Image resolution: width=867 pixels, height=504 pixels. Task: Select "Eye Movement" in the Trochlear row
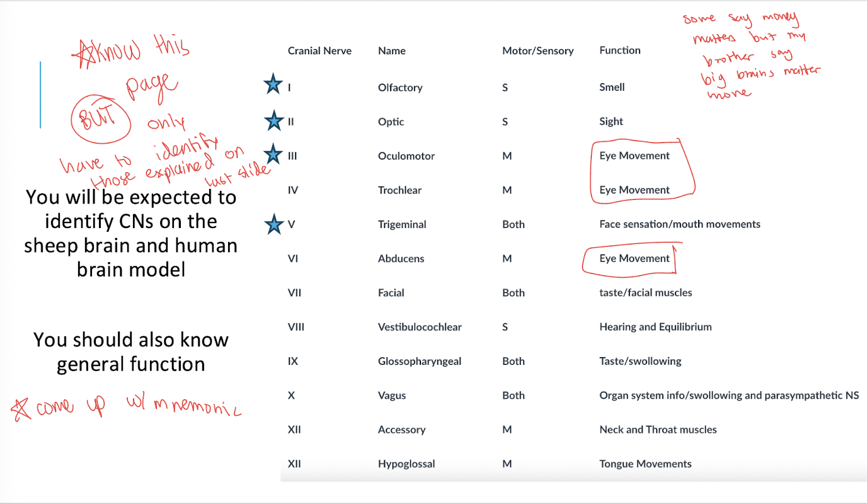tap(634, 190)
